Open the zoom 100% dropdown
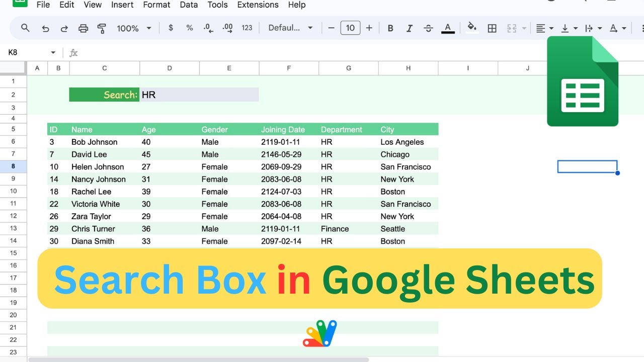The height and width of the screenshot is (362, 644). [x=134, y=28]
